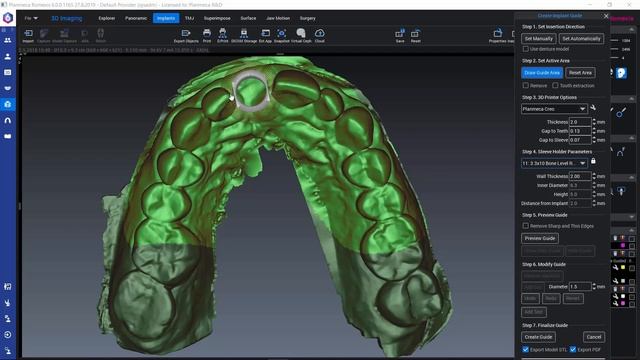This screenshot has width=640, height=360.
Task: Adjust the Diameter stepper in Step 6
Action: [594, 287]
